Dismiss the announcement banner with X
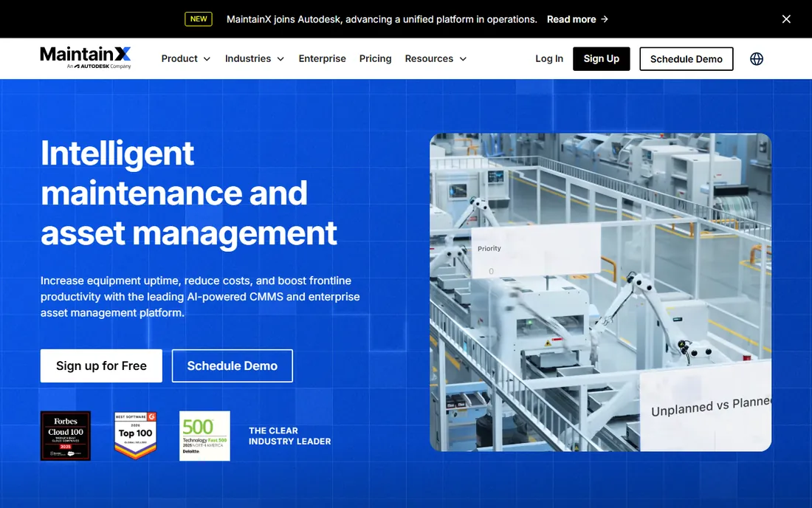This screenshot has width=812, height=508. (786, 19)
